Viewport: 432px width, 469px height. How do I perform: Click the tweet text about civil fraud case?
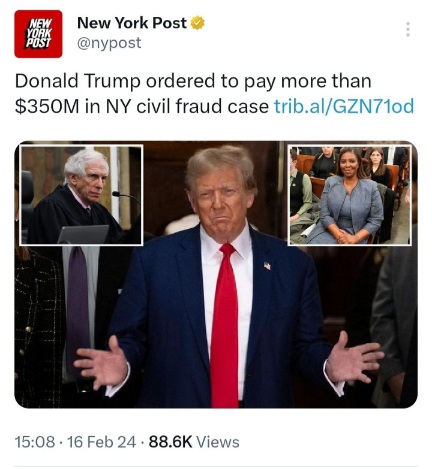214,94
